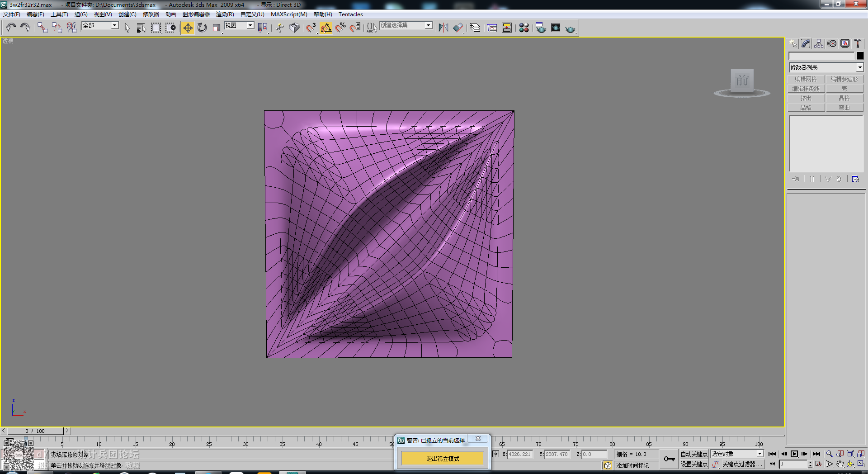
Task: Open Schematic View from toolbar
Action: point(507,28)
